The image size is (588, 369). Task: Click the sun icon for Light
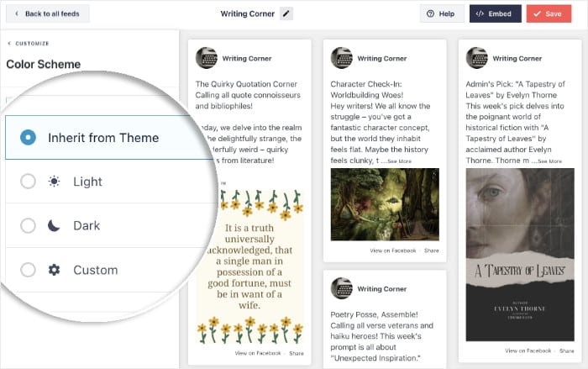[54, 182]
